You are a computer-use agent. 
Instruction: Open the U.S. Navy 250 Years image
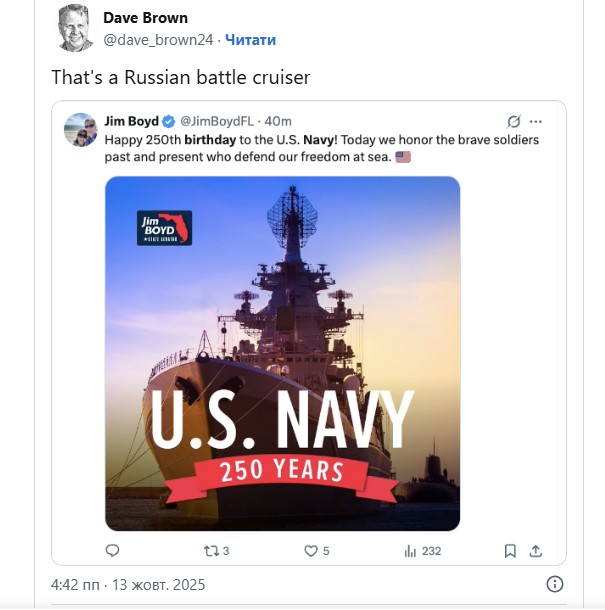[x=282, y=353]
